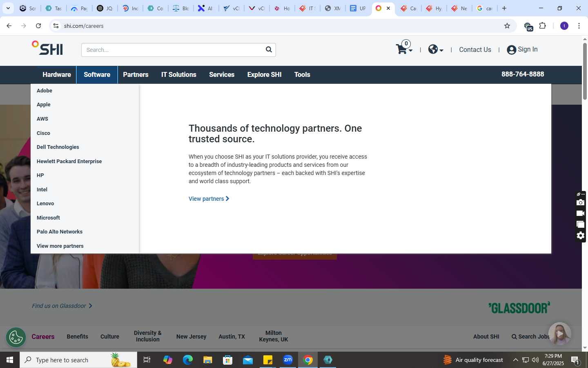Select Adobe partner
The height and width of the screenshot is (368, 588).
(45, 90)
